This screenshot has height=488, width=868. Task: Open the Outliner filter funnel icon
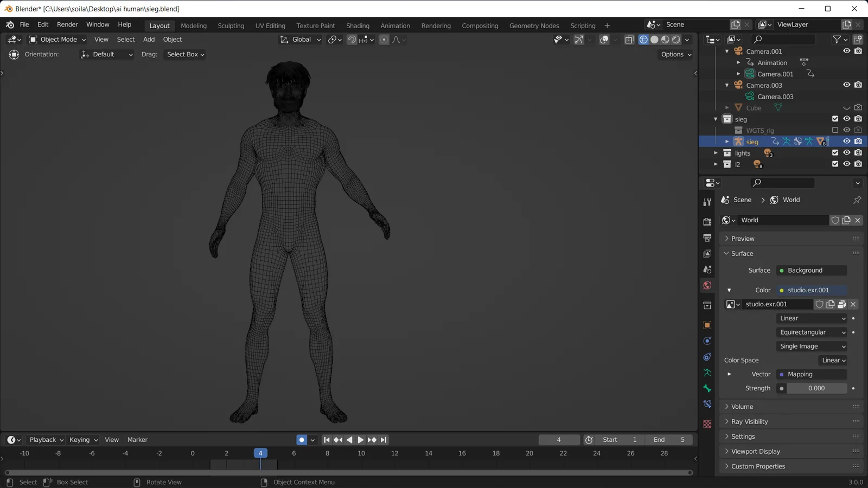click(x=837, y=39)
